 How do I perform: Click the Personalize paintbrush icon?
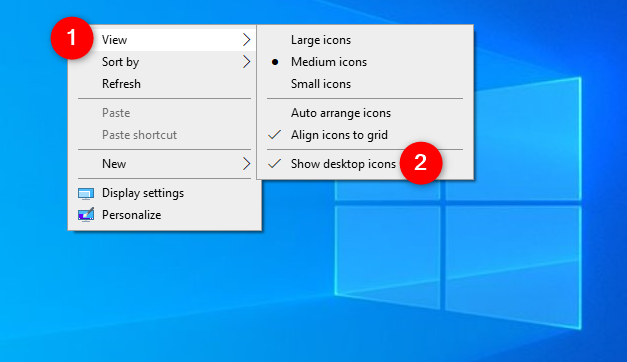point(86,214)
